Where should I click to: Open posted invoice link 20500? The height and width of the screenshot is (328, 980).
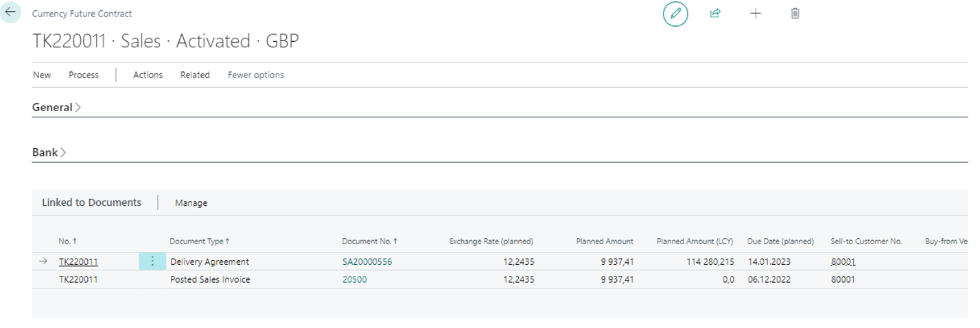(354, 280)
